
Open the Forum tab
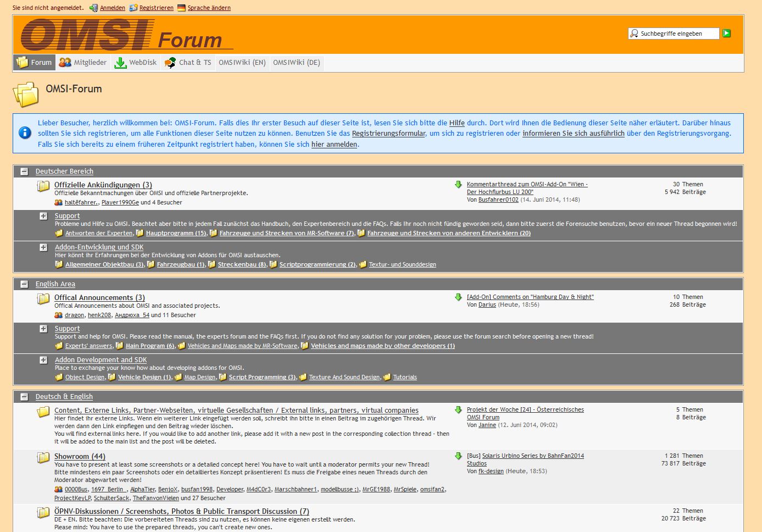34,62
